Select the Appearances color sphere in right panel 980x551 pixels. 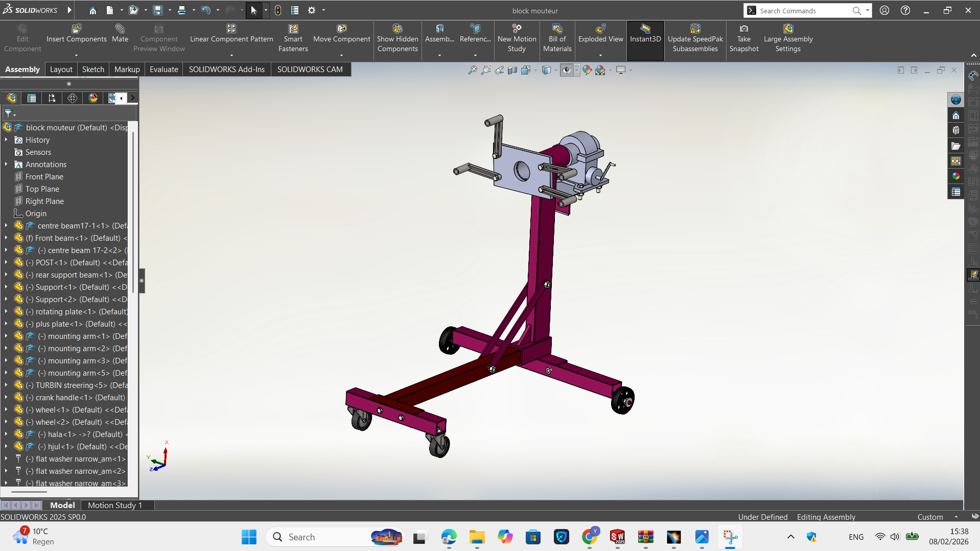click(x=955, y=176)
